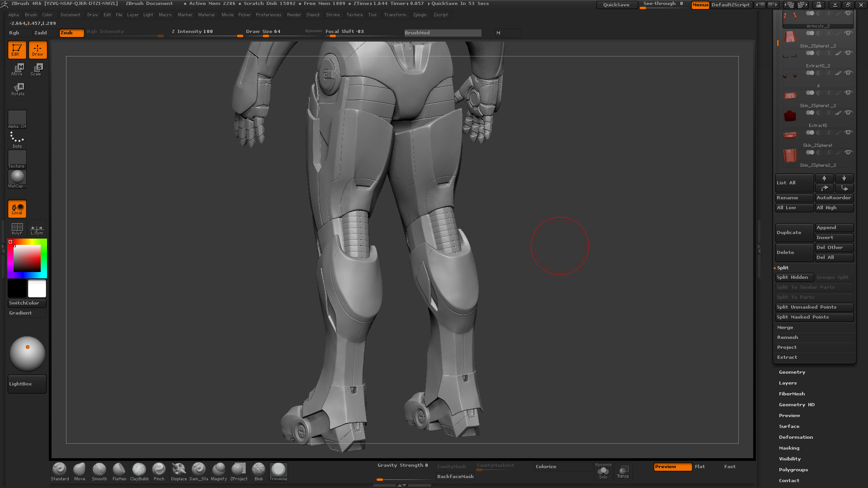Toggle eye icon for Extract0_2 subtool
The height and width of the screenshot is (488, 868).
pos(849,53)
